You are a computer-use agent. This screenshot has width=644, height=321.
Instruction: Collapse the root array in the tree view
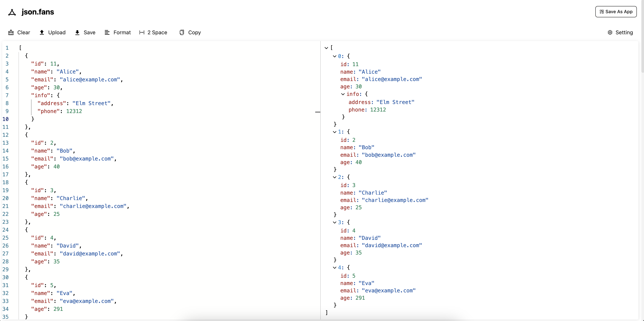coord(326,48)
